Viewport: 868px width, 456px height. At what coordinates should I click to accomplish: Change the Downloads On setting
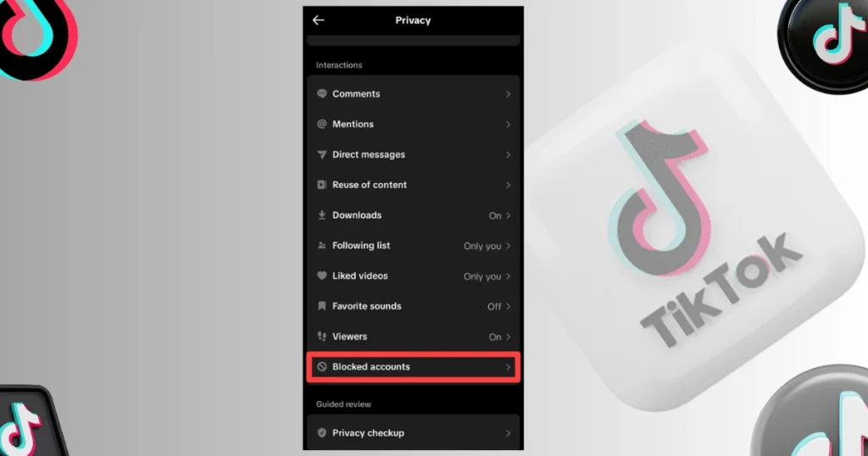click(495, 216)
